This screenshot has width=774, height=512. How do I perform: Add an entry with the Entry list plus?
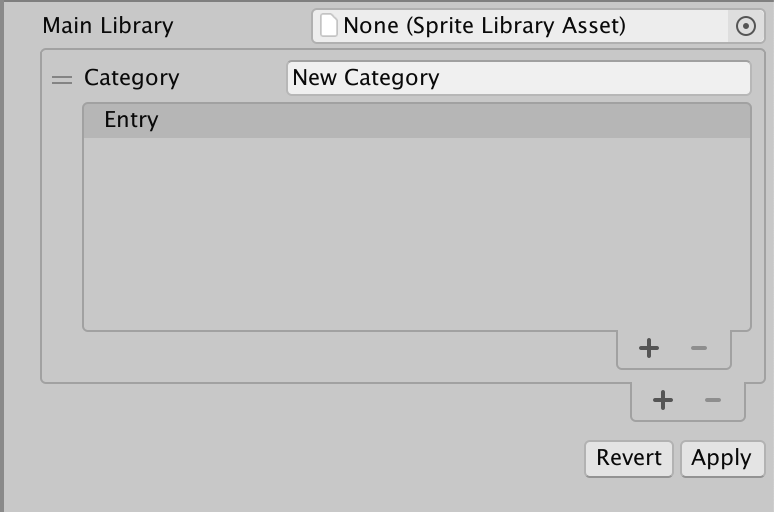click(649, 348)
